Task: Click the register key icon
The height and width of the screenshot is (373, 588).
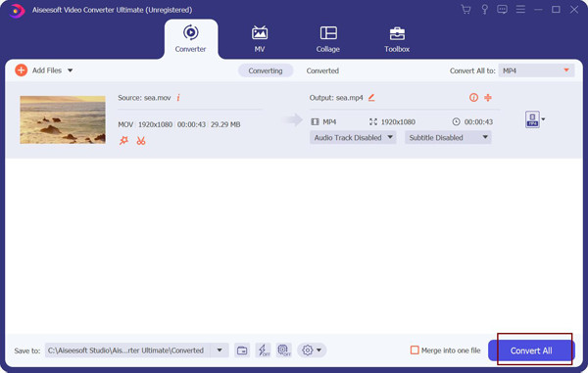Action: click(x=484, y=10)
